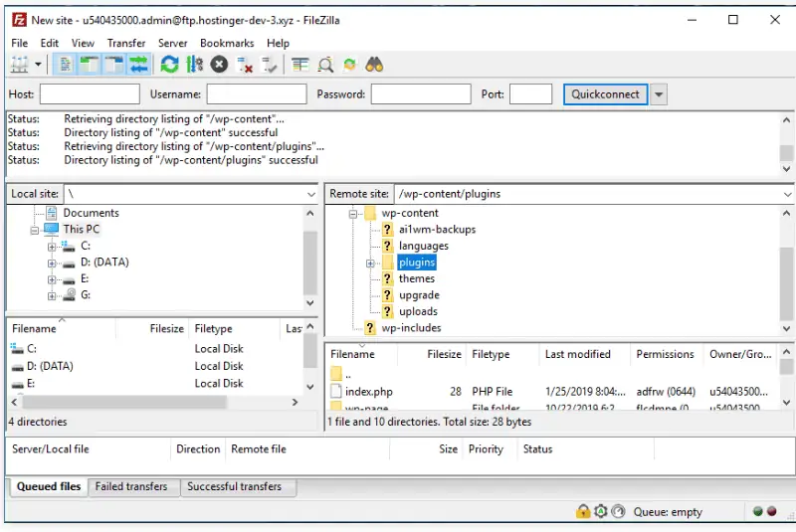Screen dimensions: 796x532
Task: Toggle local directory tree display
Action: 90,65
